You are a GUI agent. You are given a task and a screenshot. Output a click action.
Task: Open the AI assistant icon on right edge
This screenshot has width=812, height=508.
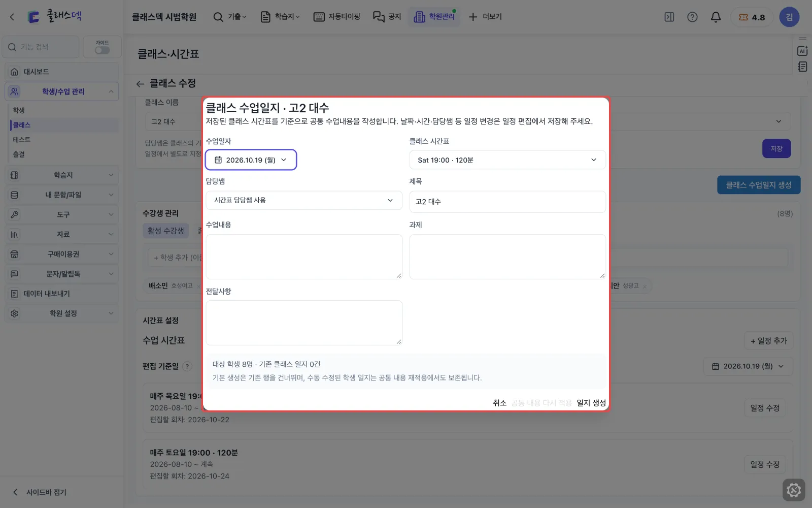click(802, 51)
